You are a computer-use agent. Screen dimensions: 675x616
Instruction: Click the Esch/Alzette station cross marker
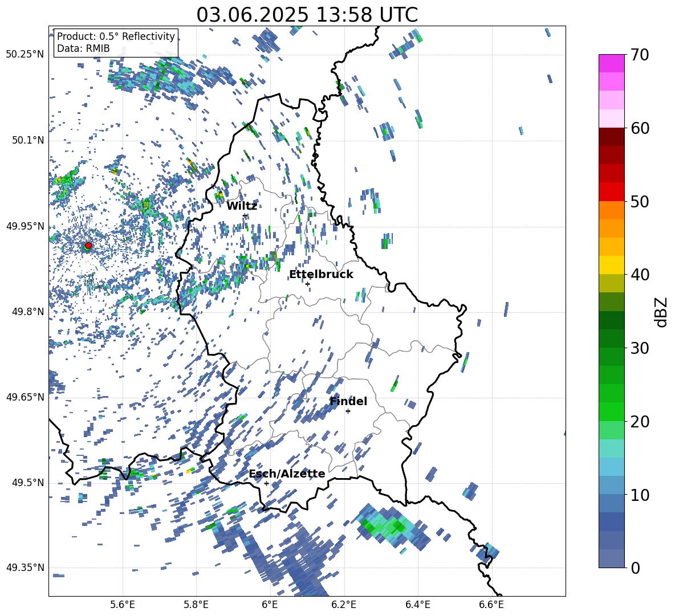click(266, 483)
